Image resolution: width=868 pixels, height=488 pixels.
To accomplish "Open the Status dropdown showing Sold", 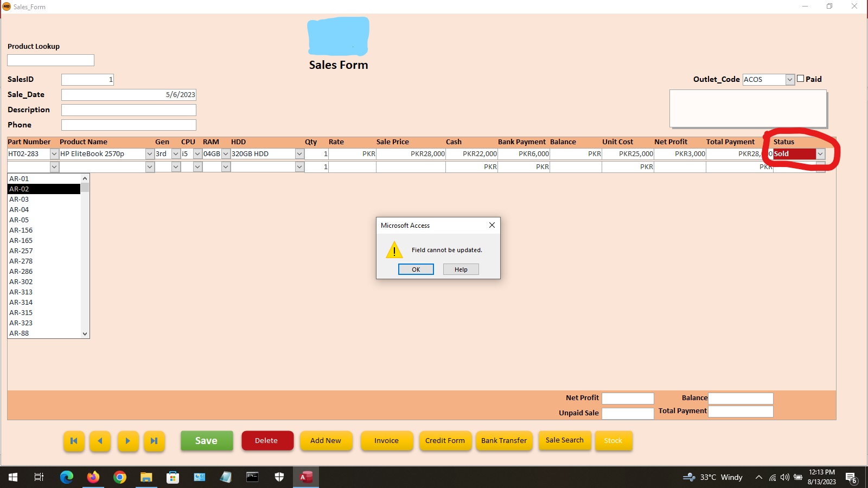I will pyautogui.click(x=820, y=153).
